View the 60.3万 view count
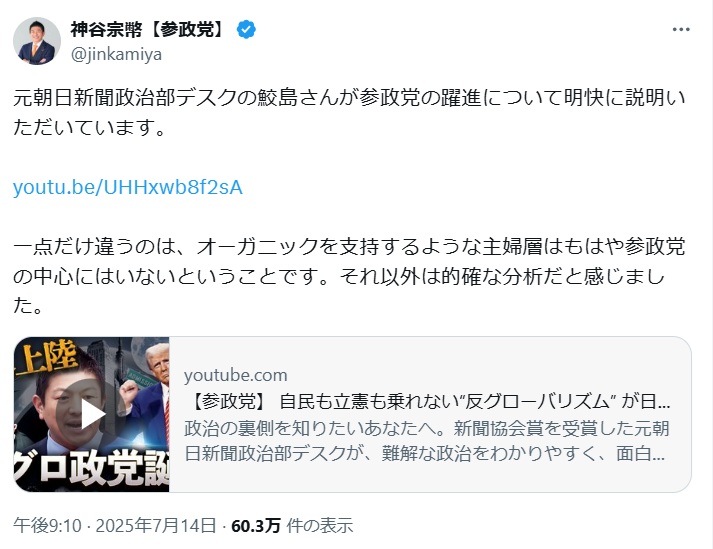This screenshot has height=549, width=713. tap(256, 526)
